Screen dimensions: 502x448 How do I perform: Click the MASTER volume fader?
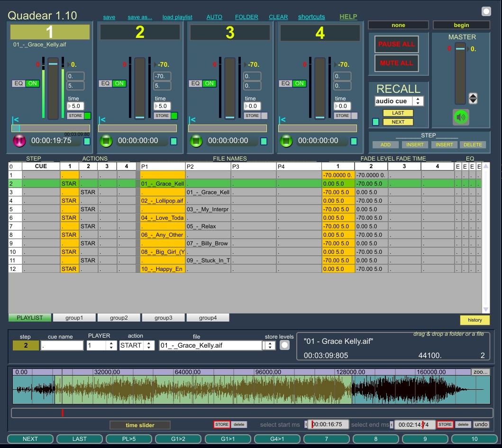click(x=460, y=49)
